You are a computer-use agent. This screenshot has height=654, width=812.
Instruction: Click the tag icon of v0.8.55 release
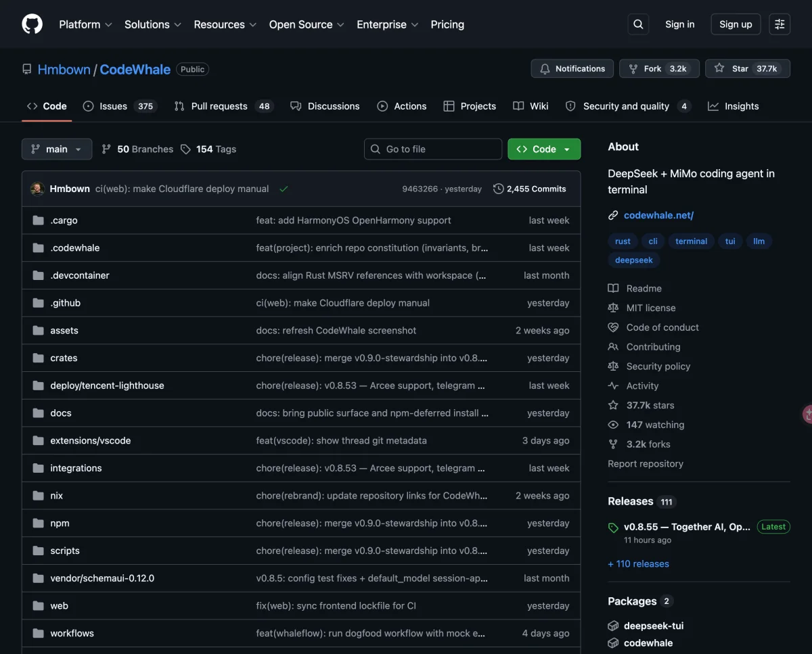click(x=613, y=528)
